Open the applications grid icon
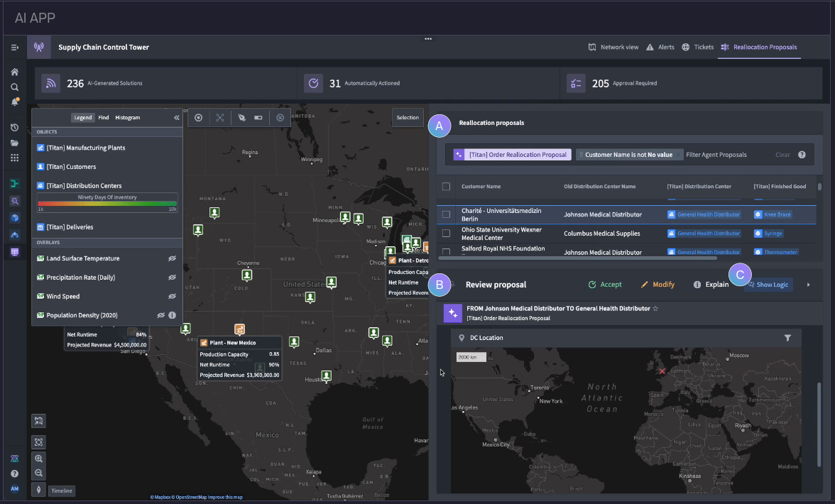This screenshot has width=835, height=504. pyautogui.click(x=14, y=158)
